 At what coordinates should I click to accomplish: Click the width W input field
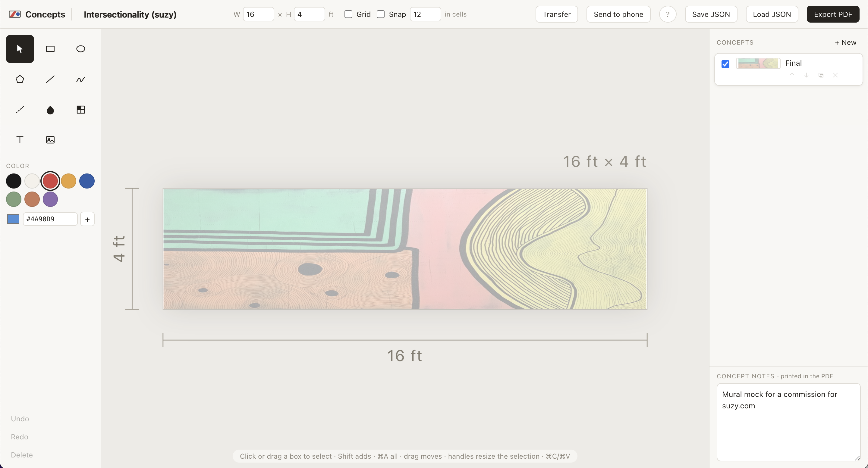pos(259,14)
